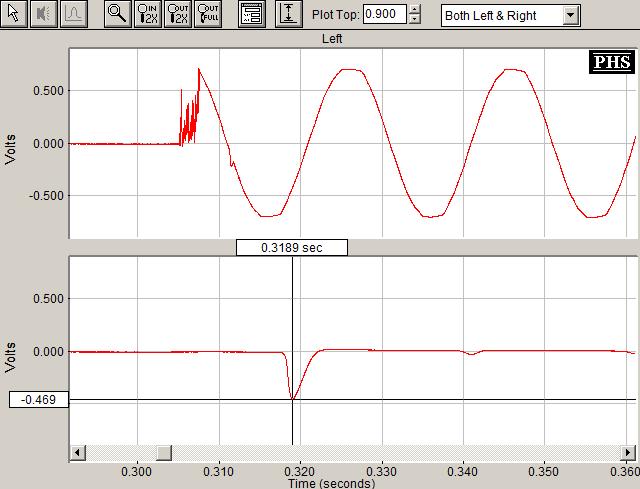Click the horizontal scrollbar right arrow

coord(628,452)
